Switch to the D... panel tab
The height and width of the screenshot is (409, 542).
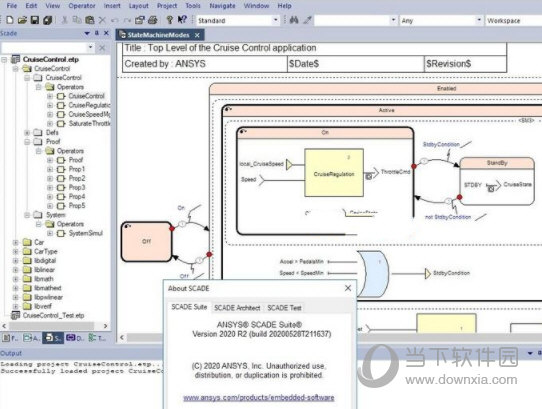click(75, 338)
